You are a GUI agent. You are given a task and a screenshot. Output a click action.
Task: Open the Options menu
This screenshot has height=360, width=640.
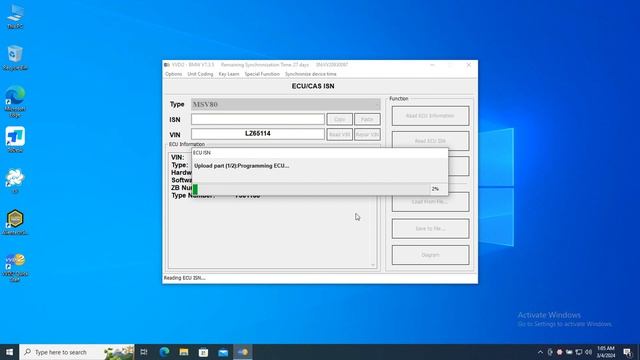[173, 74]
